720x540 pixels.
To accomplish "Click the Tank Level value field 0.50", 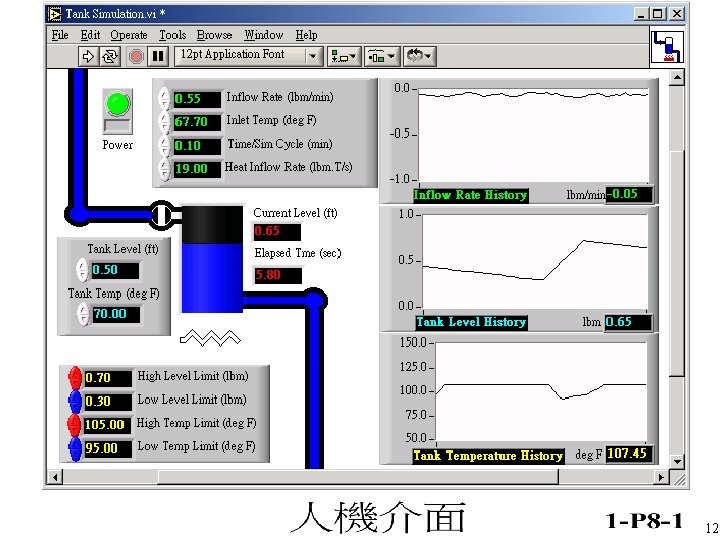I will [x=114, y=270].
